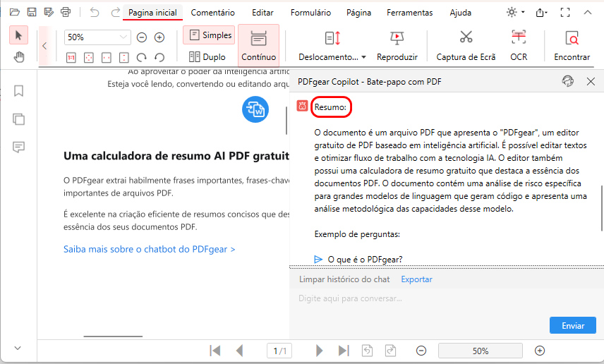The image size is (604, 364).
Task: Zoom in with bottom bar plus icon
Action: point(540,351)
